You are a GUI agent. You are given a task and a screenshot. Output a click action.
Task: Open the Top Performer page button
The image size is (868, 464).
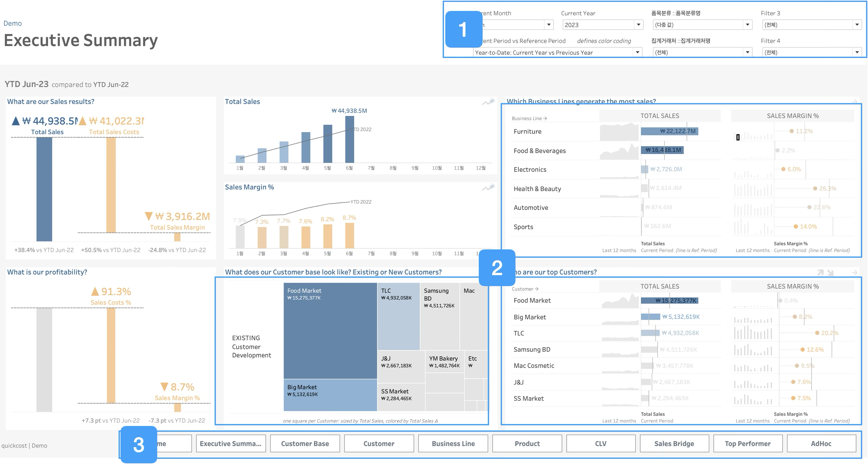(747, 443)
